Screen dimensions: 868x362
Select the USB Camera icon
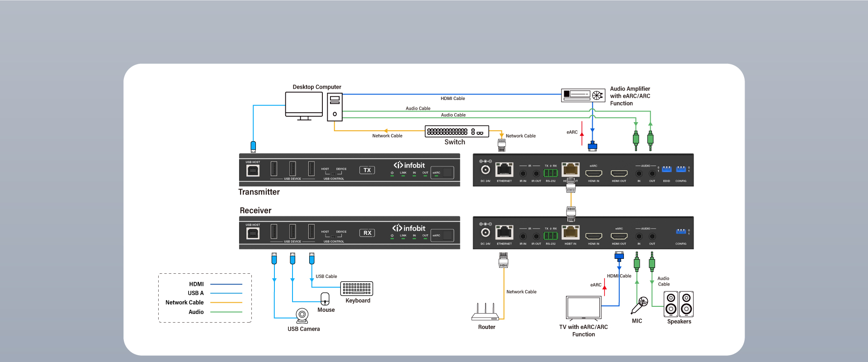(302, 316)
